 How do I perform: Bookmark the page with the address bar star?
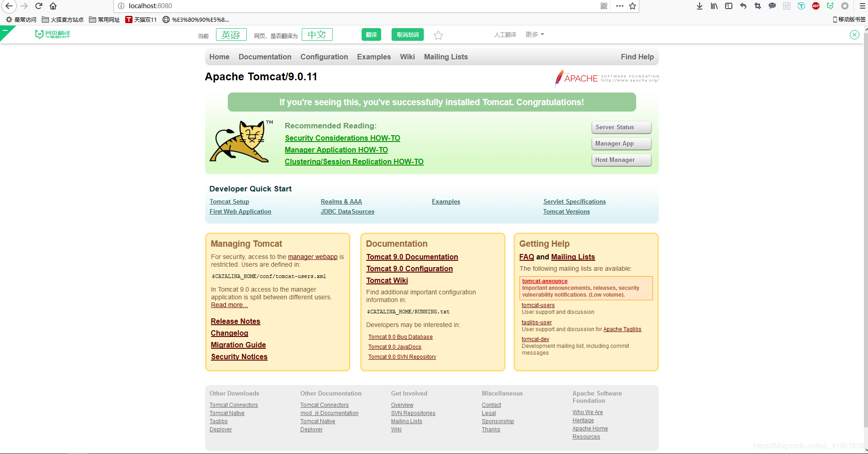click(x=632, y=6)
